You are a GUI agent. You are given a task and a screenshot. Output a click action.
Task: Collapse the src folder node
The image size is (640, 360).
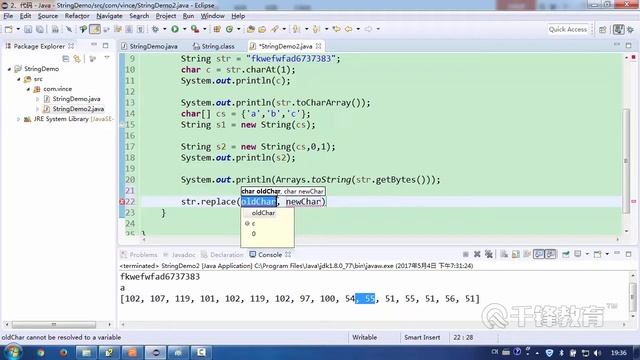point(19,79)
